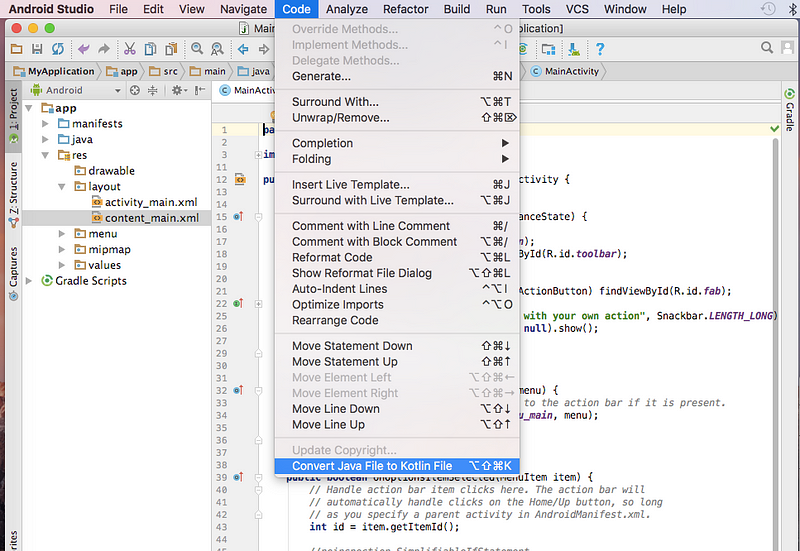Click the Synchronize refresh icon
The height and width of the screenshot is (551, 800).
click(58, 49)
